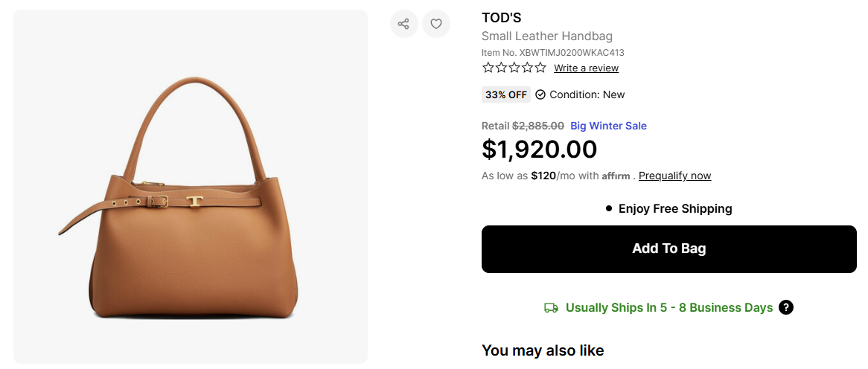868x369 pixels.
Task: Click the TOD'S brand name
Action: click(502, 18)
